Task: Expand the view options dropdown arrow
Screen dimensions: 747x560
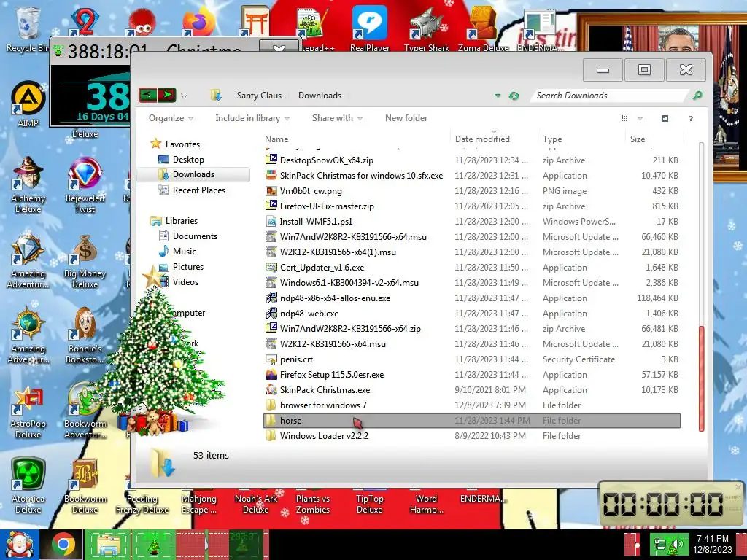Action: (640, 118)
